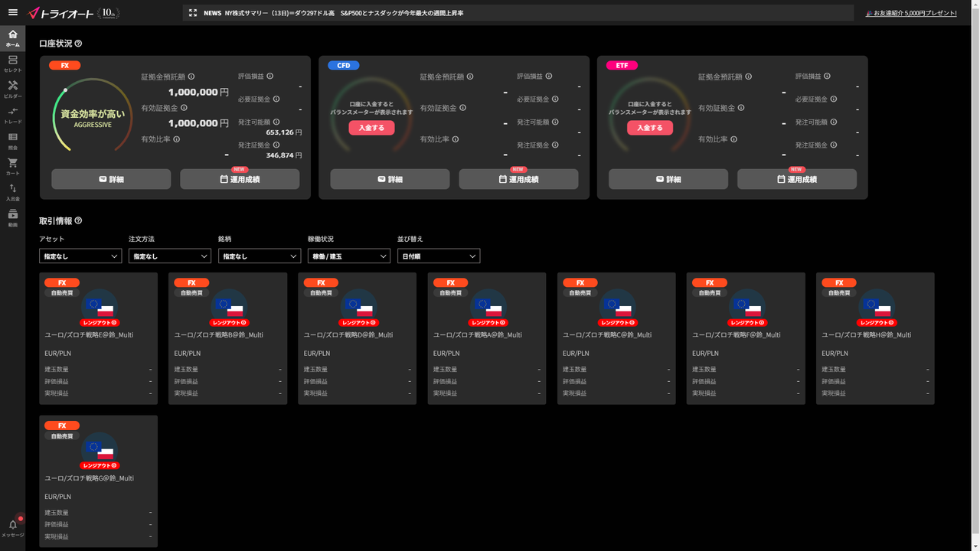Click 入金する in the CFD card
The image size is (980, 551).
pyautogui.click(x=371, y=128)
